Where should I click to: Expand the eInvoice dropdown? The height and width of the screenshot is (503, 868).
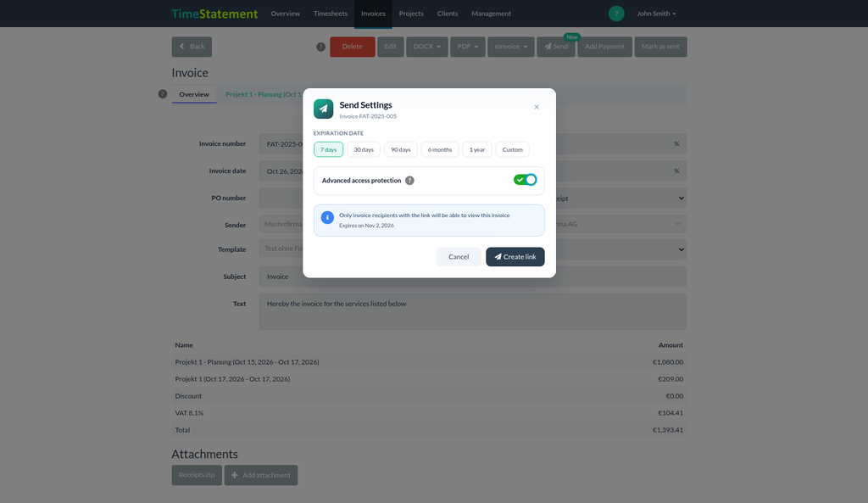pyautogui.click(x=511, y=47)
